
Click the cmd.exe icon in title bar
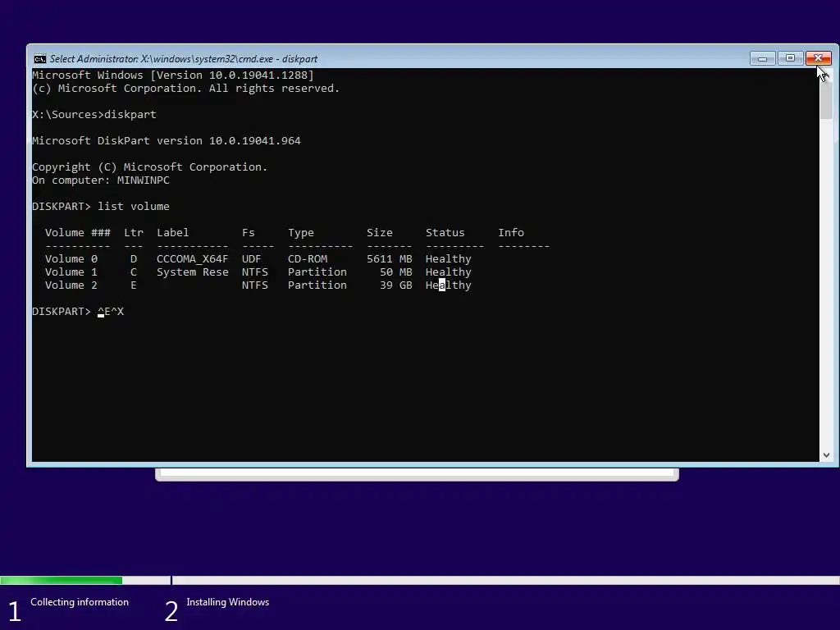click(39, 59)
